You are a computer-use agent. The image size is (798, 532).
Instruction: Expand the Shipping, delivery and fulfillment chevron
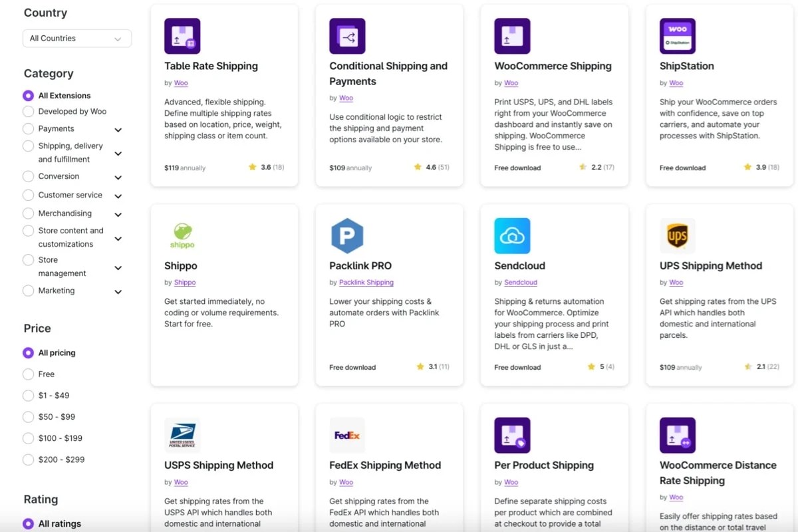click(118, 154)
